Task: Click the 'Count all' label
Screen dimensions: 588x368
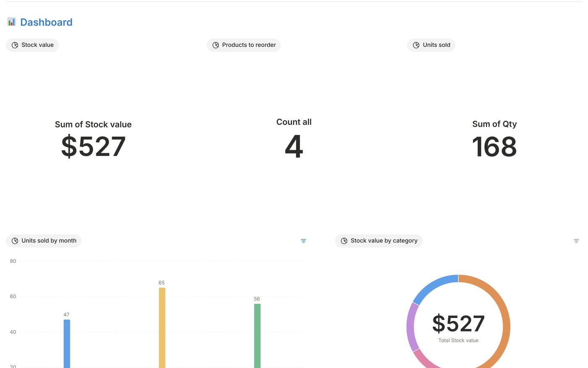Action: coord(294,122)
